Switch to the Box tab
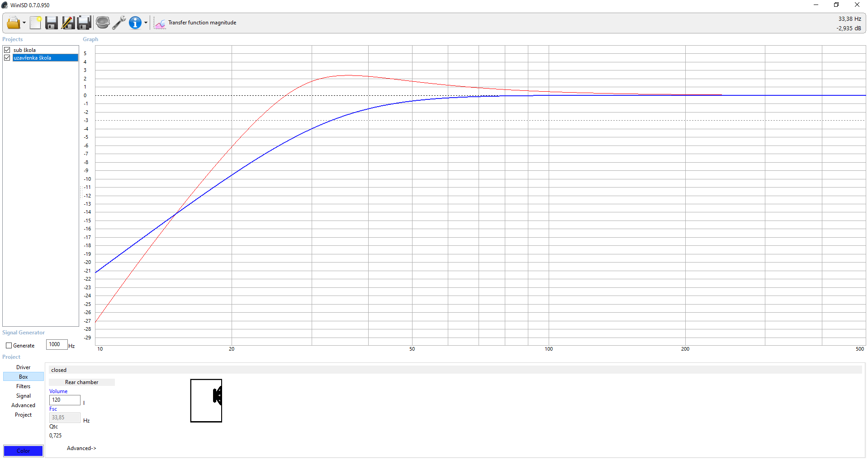This screenshot has width=868, height=460. tap(24, 377)
